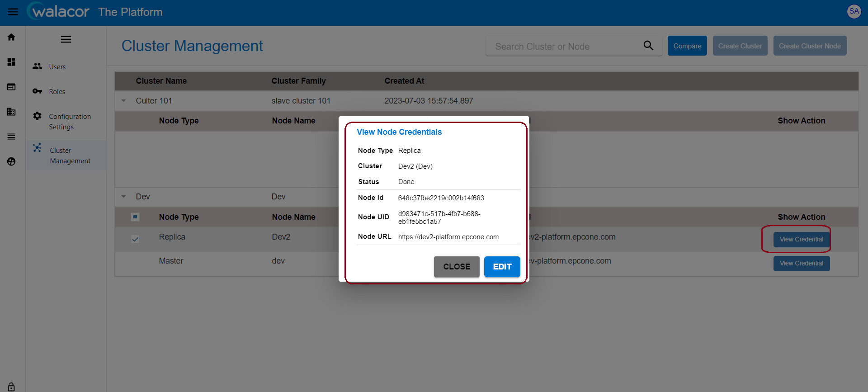Viewport: 868px width, 392px height.
Task: Click View Credential for Master node
Action: point(801,264)
